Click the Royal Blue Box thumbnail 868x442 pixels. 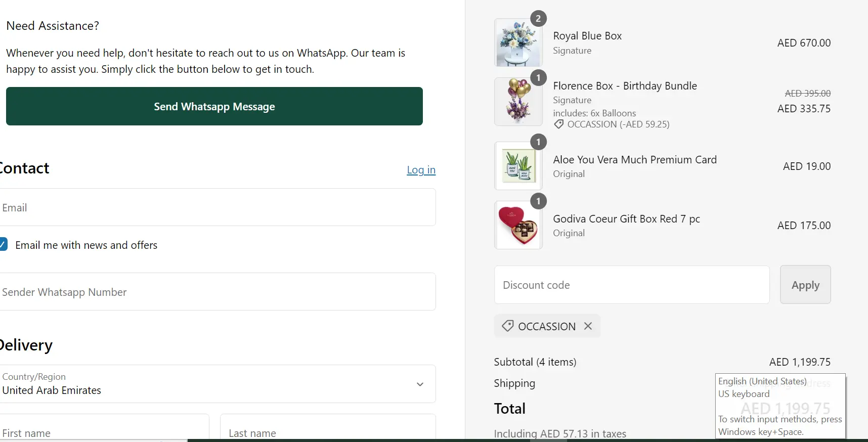(518, 42)
